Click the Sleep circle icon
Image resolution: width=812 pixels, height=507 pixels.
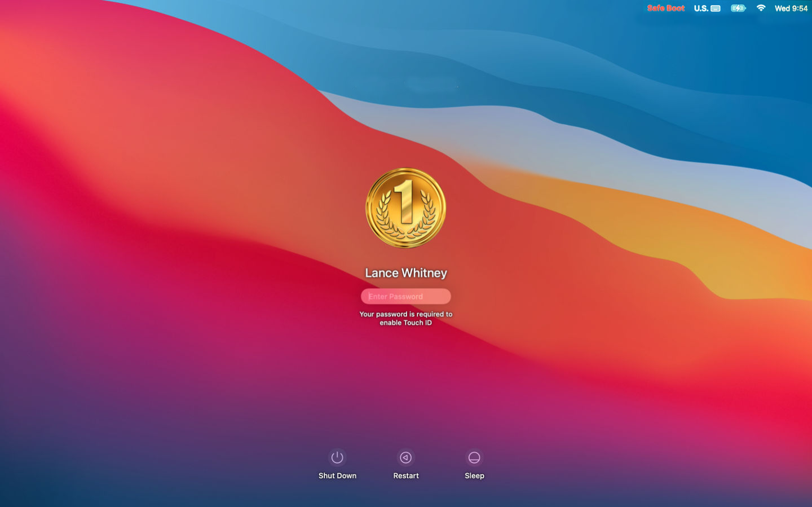474,457
